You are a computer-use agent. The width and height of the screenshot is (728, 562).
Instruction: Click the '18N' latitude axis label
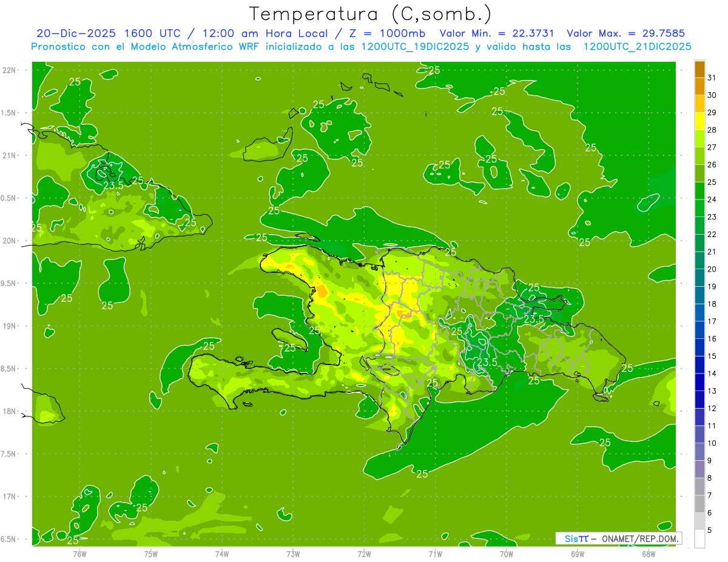9,412
